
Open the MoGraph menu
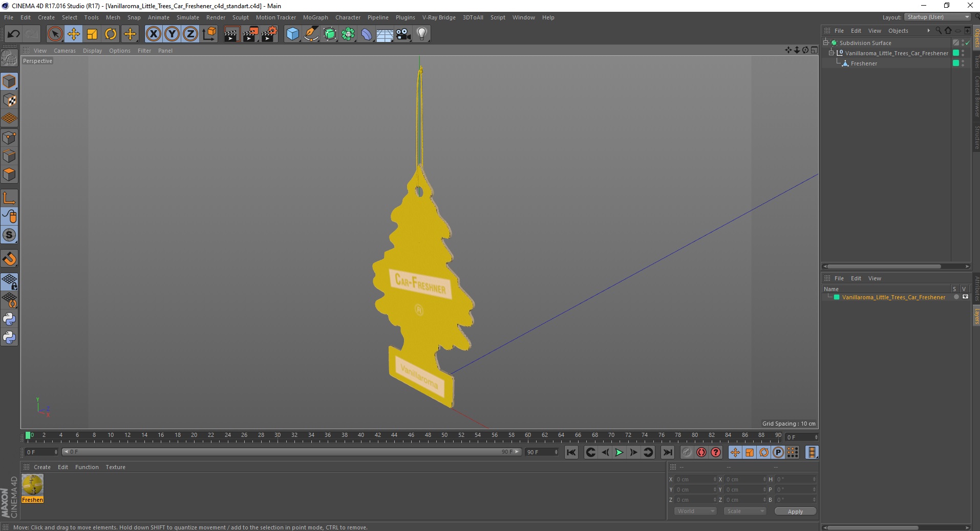click(x=315, y=17)
